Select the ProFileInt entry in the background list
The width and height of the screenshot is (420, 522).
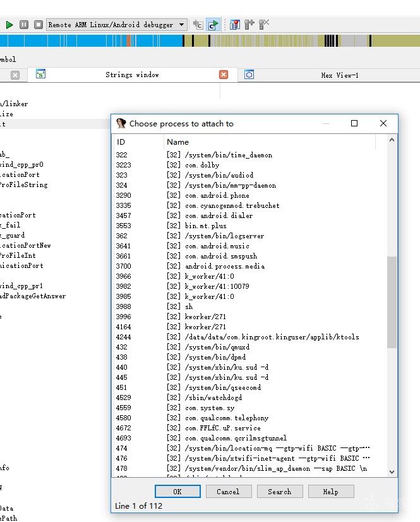tap(18, 256)
